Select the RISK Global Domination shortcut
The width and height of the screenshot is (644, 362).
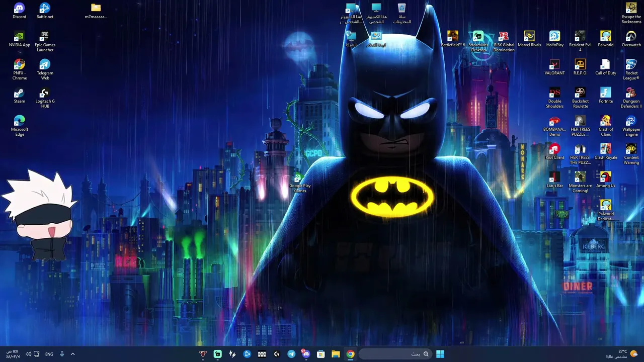pos(504,41)
